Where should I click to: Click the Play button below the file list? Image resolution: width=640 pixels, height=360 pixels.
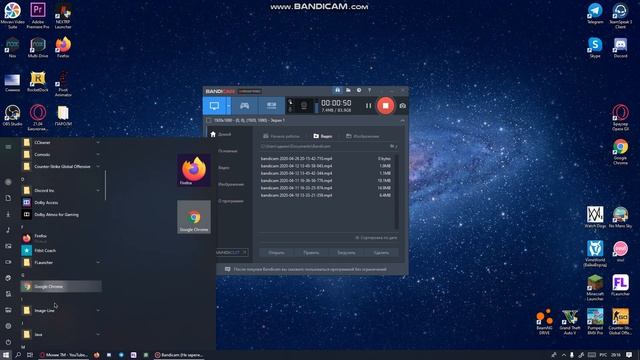[311, 253]
